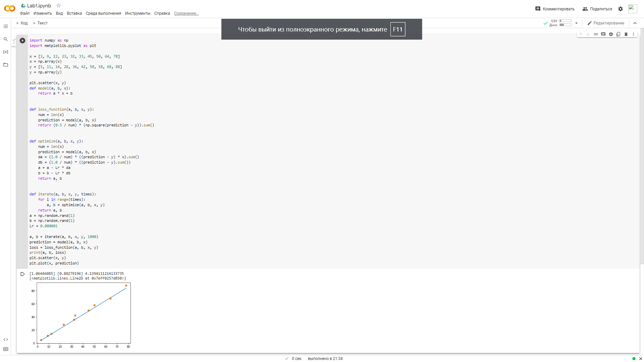The image size is (644, 362).
Task: Clear the cell output icon
Action: (x=22, y=274)
